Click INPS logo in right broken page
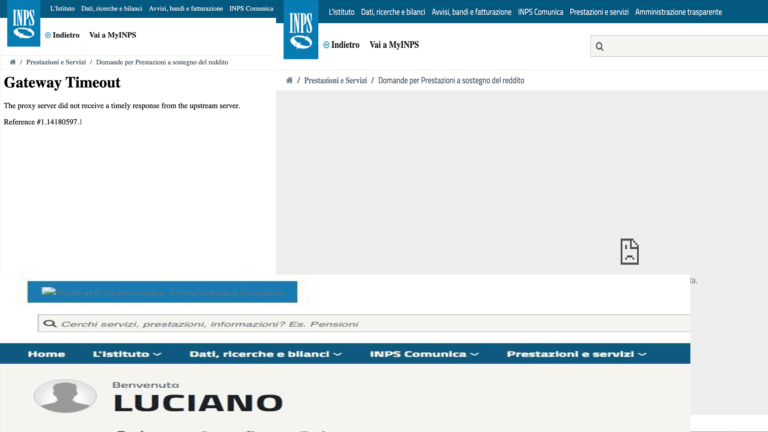Screen dimensions: 768x432 coord(301,29)
